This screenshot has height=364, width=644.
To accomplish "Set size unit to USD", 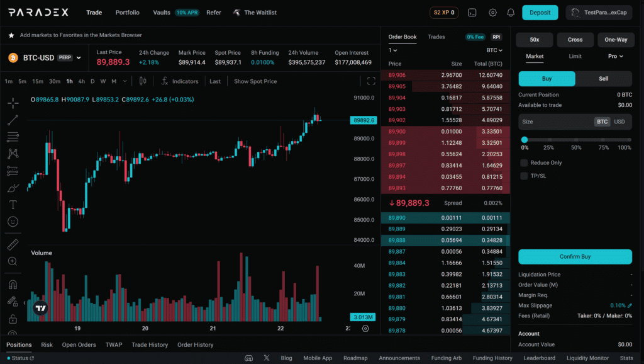I will [619, 122].
